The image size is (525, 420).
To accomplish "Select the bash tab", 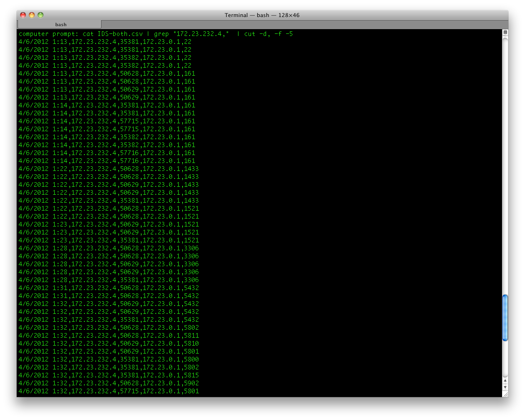I will tap(59, 25).
